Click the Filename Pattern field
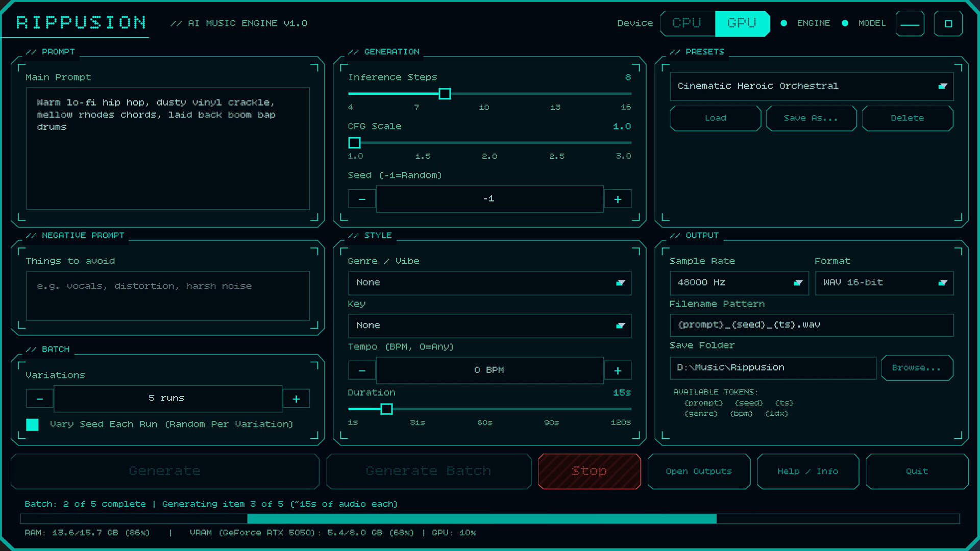This screenshot has height=551, width=980. (x=812, y=325)
